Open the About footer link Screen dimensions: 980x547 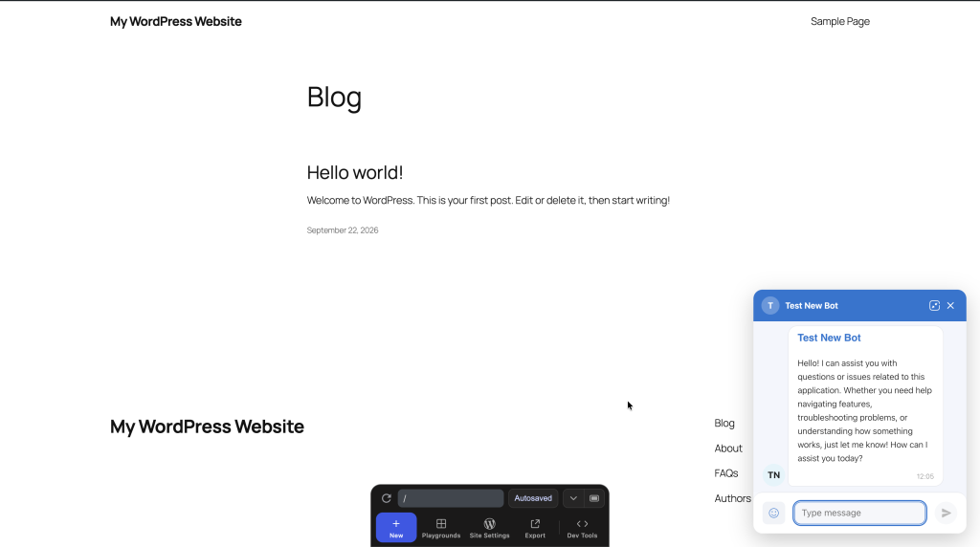(728, 449)
